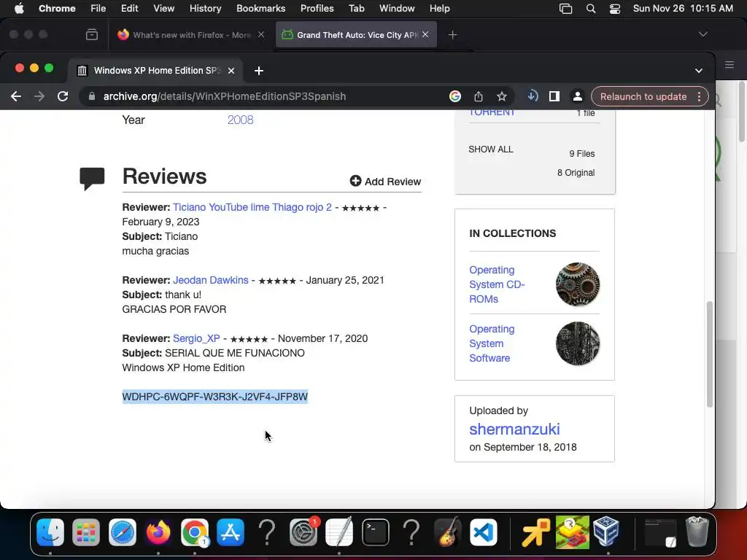Open Operating System Software collection link
747x560 pixels.
coord(492,343)
